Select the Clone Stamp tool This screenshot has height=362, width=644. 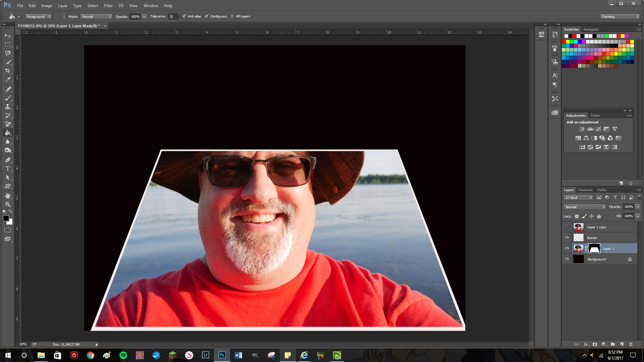[8, 107]
